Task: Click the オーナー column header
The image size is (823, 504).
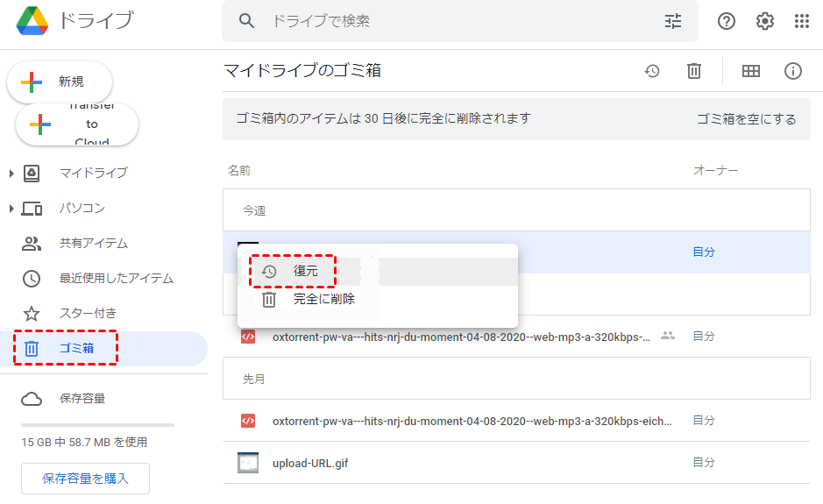Action: 715,171
